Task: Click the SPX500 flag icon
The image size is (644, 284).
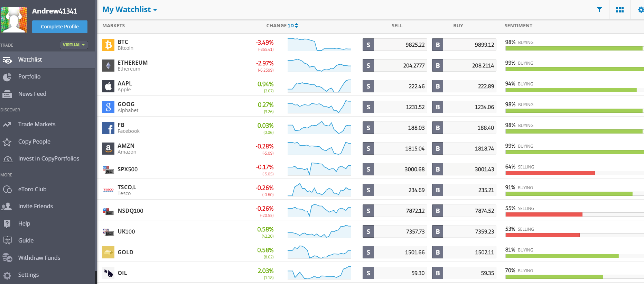Action: coord(108,170)
